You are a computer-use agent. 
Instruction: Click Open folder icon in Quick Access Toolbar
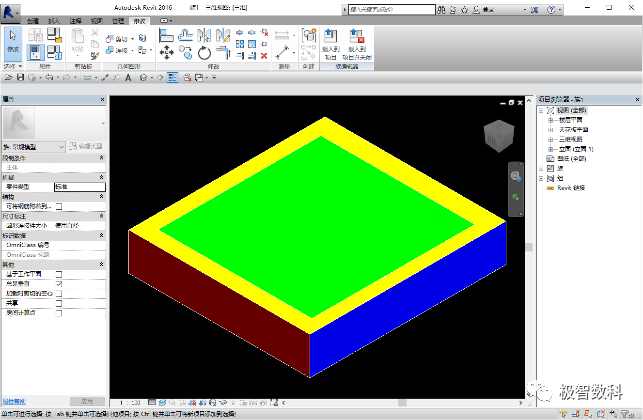click(x=9, y=77)
